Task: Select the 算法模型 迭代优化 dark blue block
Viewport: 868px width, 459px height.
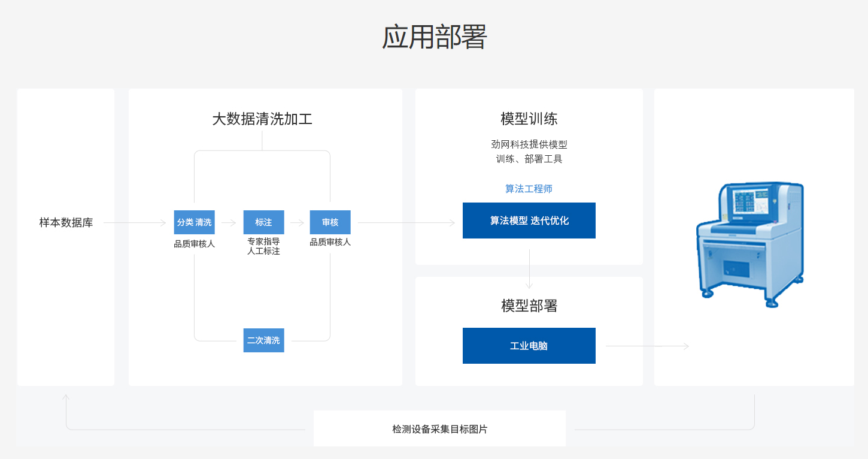Action: point(529,221)
